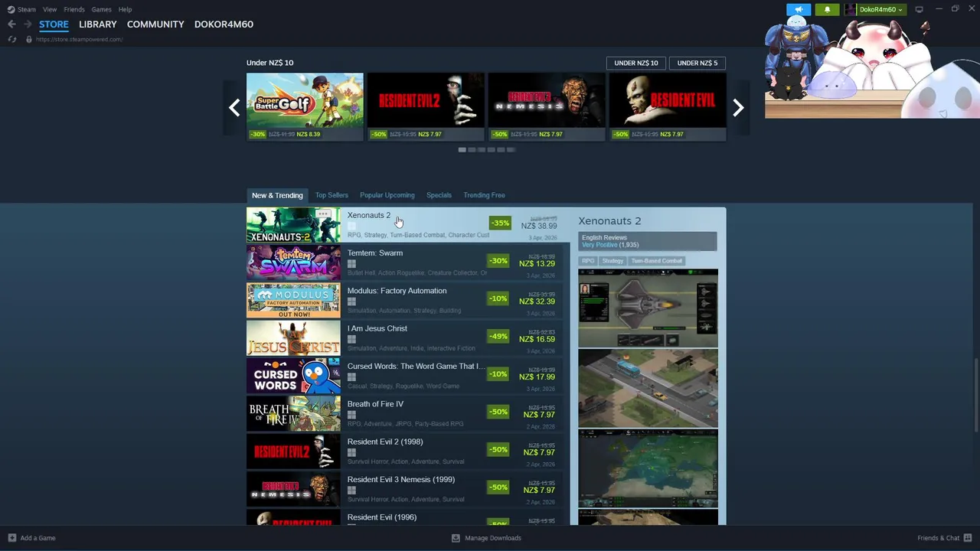Open the DOKOR4M60 profile section
The image size is (980, 551).
(x=224, y=24)
